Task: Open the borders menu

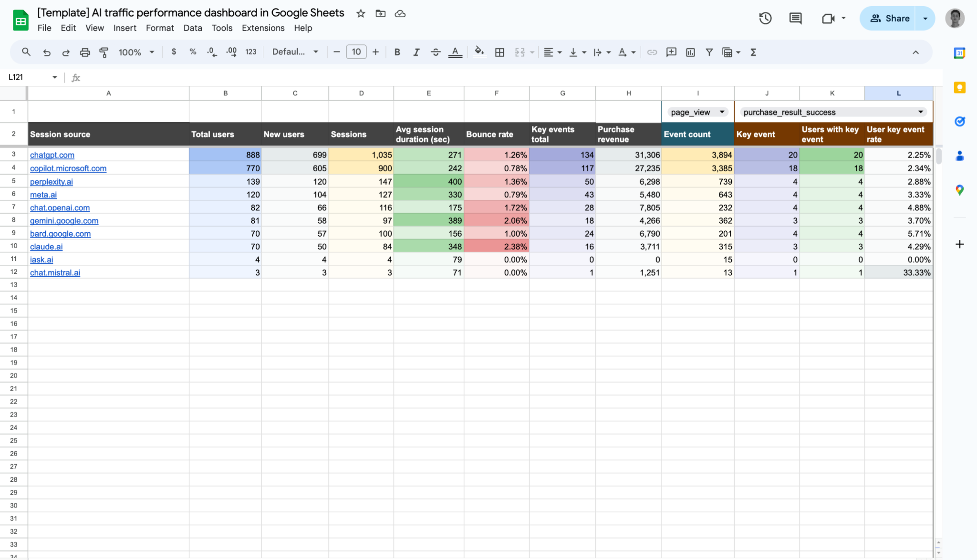Action: [x=499, y=52]
